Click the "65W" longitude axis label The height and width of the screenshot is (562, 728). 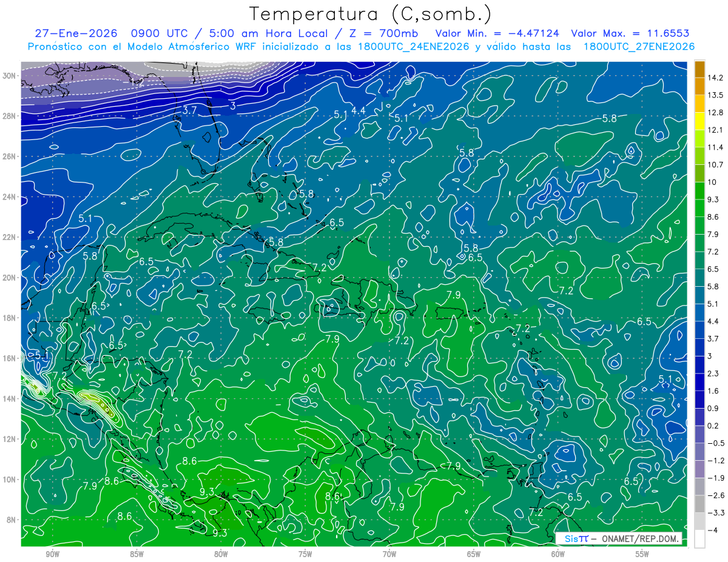pos(474,554)
